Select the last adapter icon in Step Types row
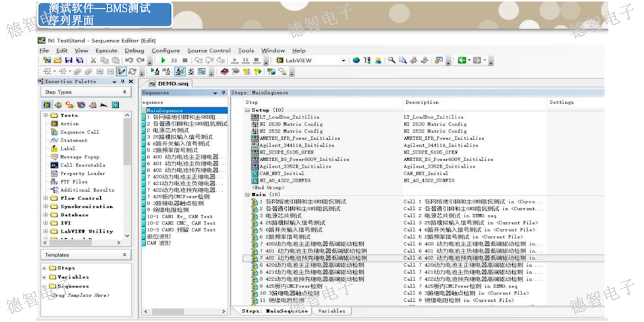The height and width of the screenshot is (322, 644). (x=115, y=105)
